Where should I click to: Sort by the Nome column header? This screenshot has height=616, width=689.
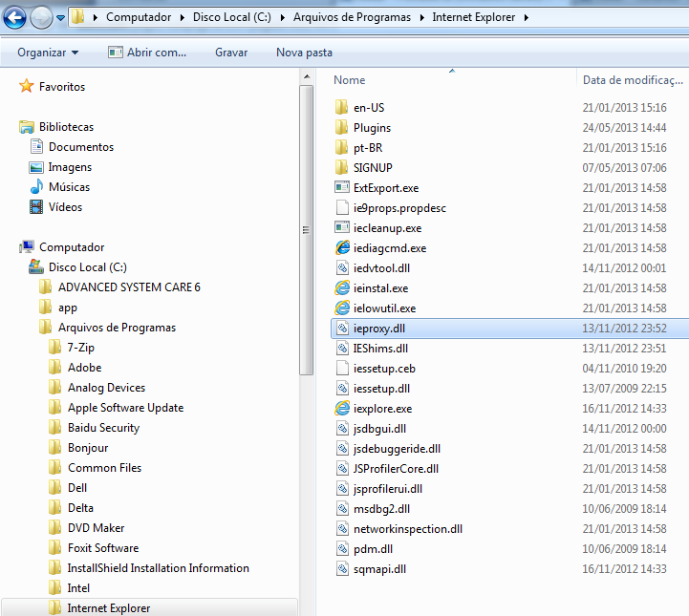[x=350, y=80]
